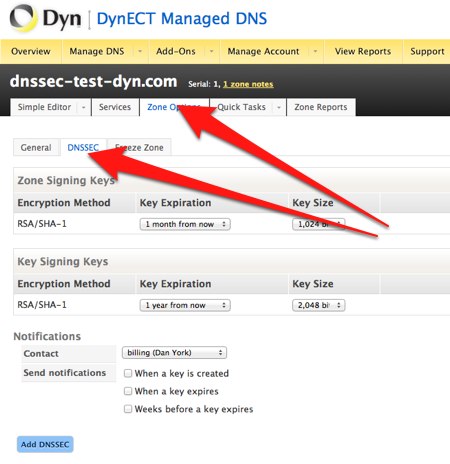Follow the '1 zone notes' link

coord(248,84)
